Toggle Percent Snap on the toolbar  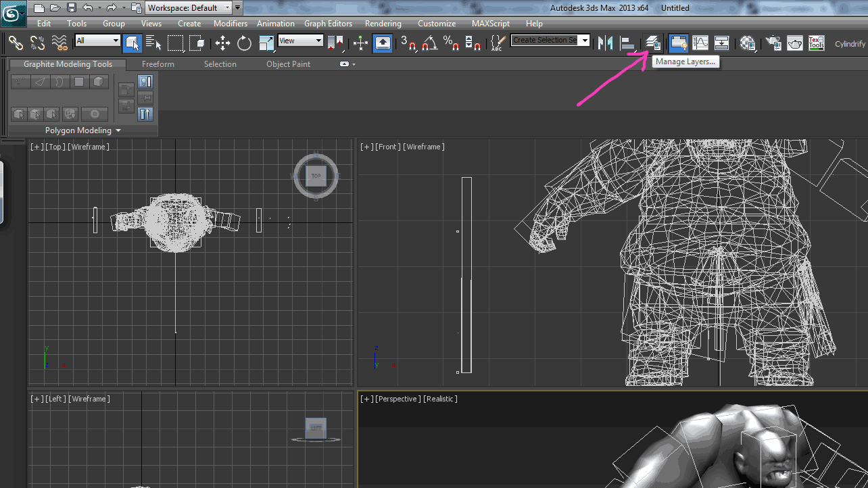click(x=451, y=43)
